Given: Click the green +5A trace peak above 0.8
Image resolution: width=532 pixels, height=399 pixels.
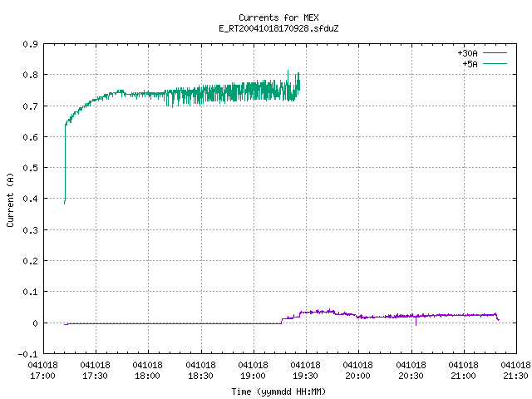Looking at the screenshot, I should pyautogui.click(x=288, y=73).
